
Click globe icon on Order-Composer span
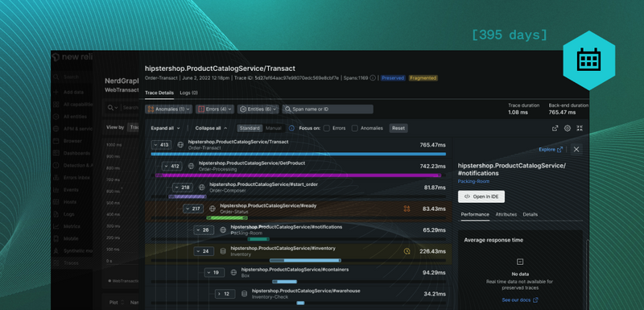tap(202, 188)
